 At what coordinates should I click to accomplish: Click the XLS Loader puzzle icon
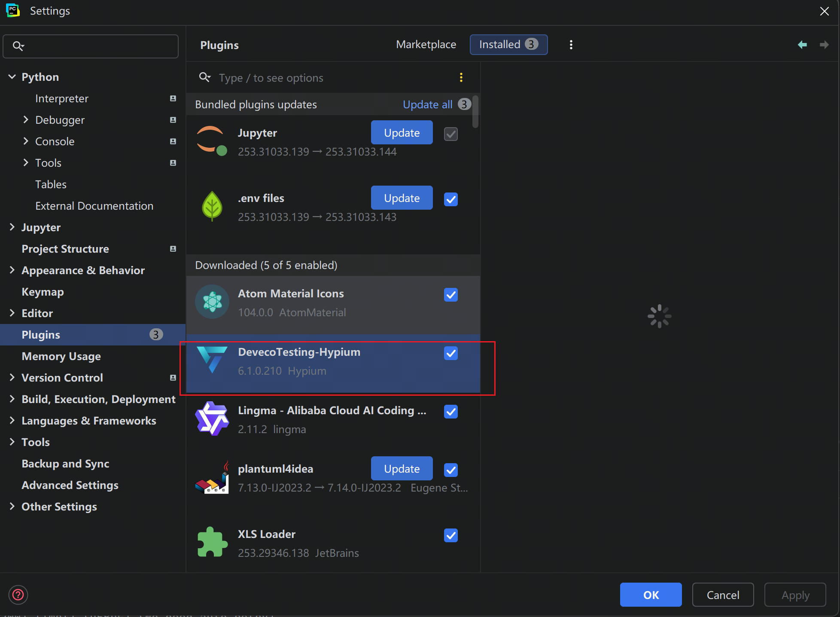[x=212, y=542]
